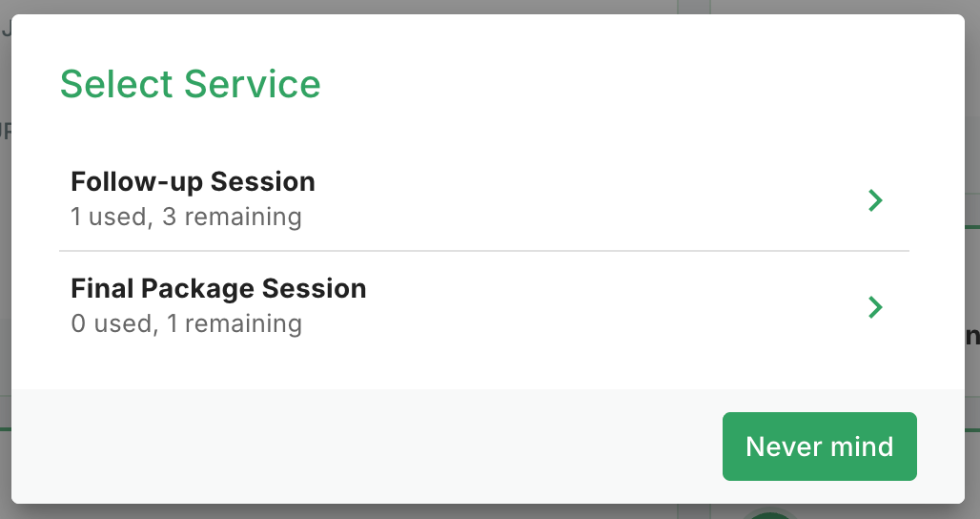Click the "1 used, 3 remaining" text
Viewport: 980px width, 519px height.
[186, 217]
